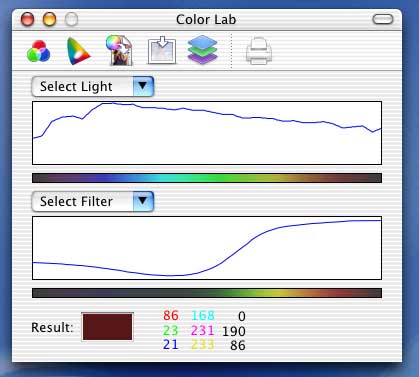Click the red value 86 readout
This screenshot has height=377, width=419.
(x=171, y=315)
